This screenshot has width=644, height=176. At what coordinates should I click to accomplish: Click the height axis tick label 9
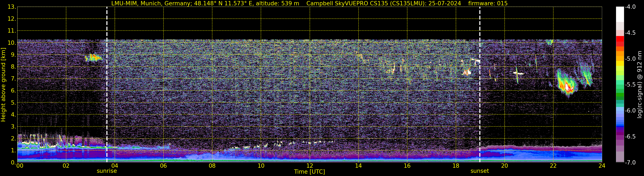(13, 55)
